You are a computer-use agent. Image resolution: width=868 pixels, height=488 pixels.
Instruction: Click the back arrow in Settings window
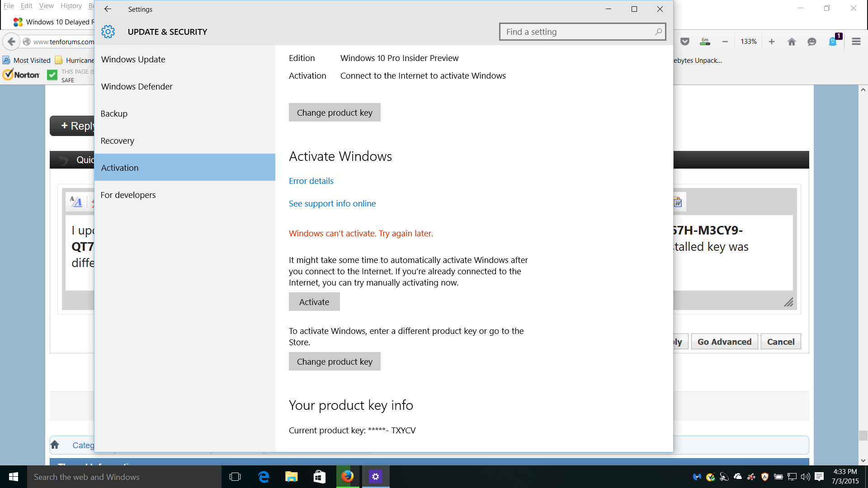[107, 9]
